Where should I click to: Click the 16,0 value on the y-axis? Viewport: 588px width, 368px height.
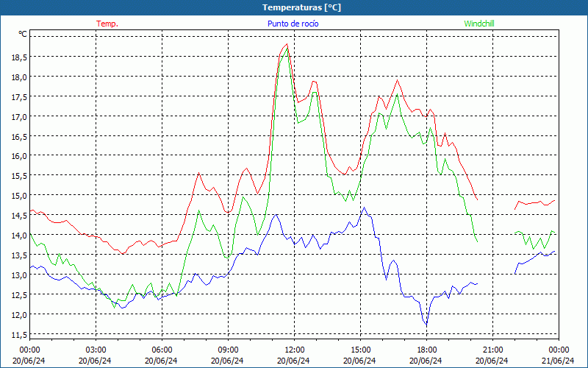pos(19,156)
